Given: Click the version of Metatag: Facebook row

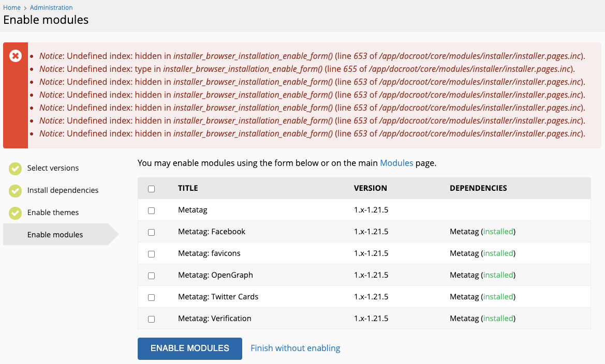Looking at the screenshot, I should pos(371,232).
